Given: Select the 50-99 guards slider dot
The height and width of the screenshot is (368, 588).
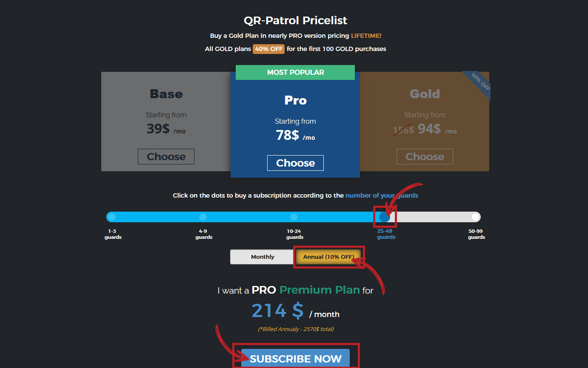Looking at the screenshot, I should click(x=475, y=217).
